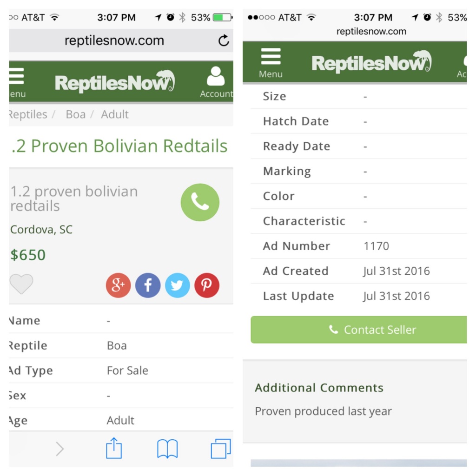Viewport: 476px width, 476px height.
Task: Open the Boa breadcrumb link
Action: pyautogui.click(x=76, y=114)
